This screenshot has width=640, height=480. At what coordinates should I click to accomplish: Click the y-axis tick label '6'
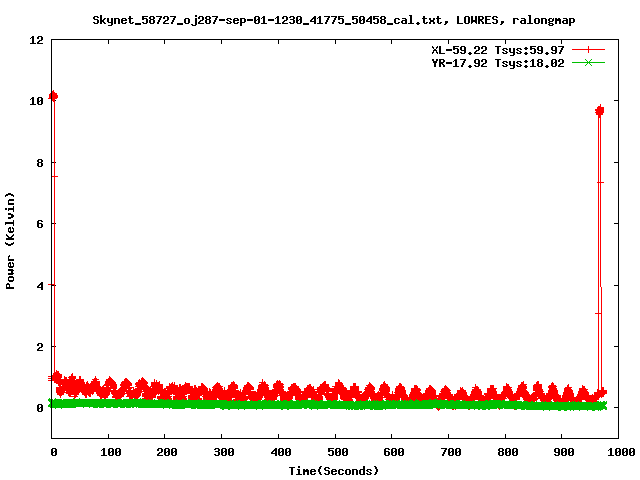(40, 224)
